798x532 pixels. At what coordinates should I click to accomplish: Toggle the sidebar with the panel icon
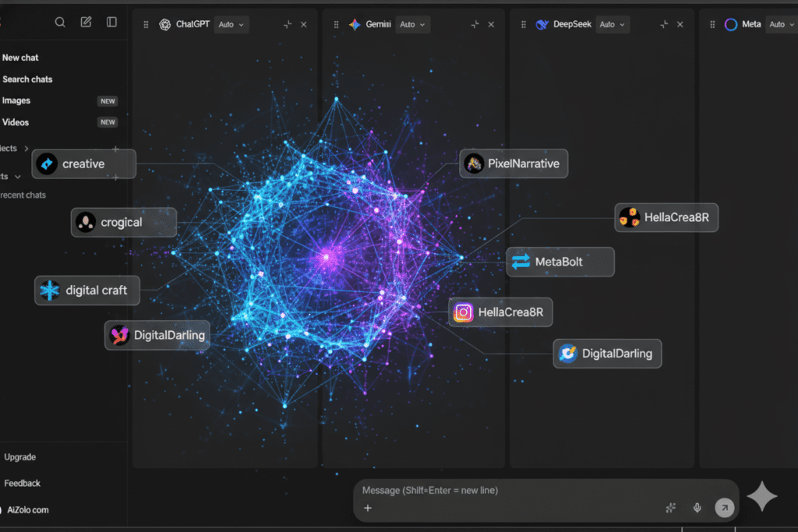point(111,22)
